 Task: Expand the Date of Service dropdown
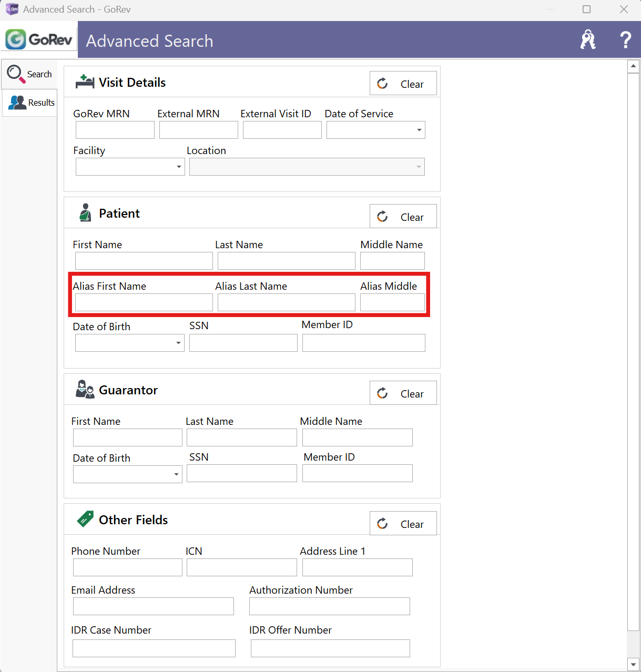tap(419, 130)
